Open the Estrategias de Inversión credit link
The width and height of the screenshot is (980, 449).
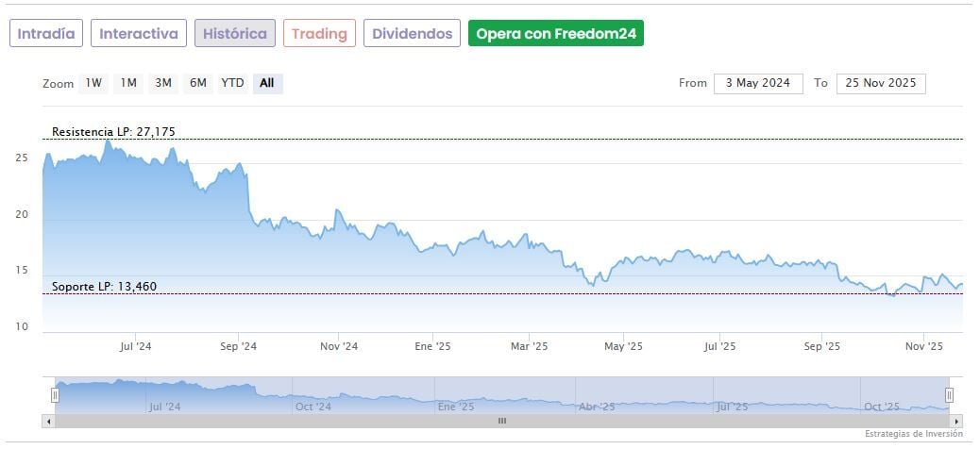pyautogui.click(x=914, y=434)
